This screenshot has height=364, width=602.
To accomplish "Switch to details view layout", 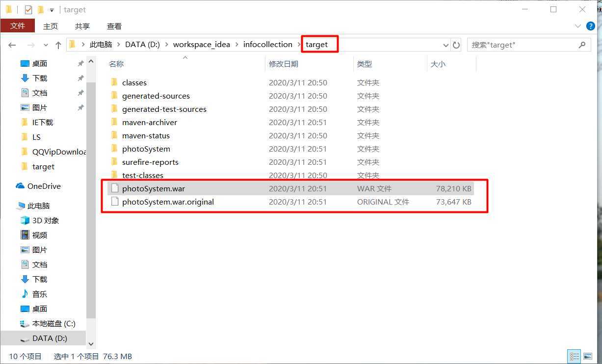I will point(574,356).
